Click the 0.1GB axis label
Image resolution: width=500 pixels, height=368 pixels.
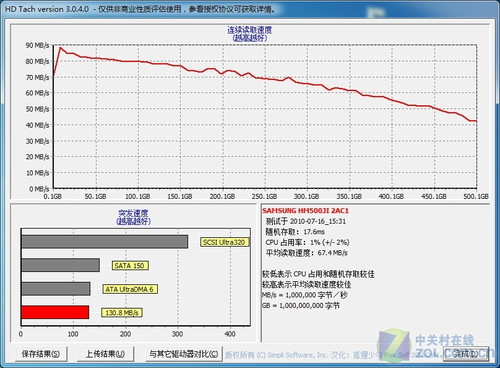point(53,196)
